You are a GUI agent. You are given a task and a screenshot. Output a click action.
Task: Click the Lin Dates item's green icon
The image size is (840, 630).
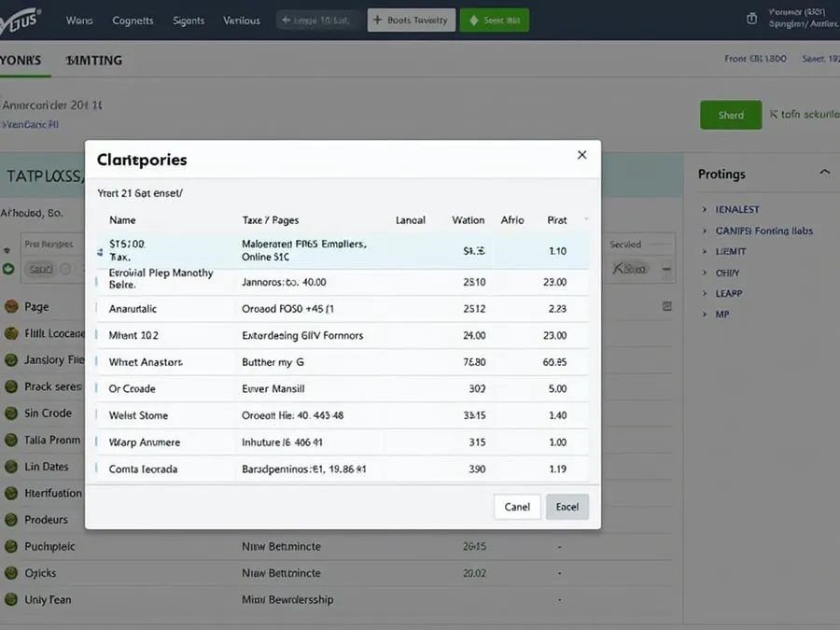(11, 467)
